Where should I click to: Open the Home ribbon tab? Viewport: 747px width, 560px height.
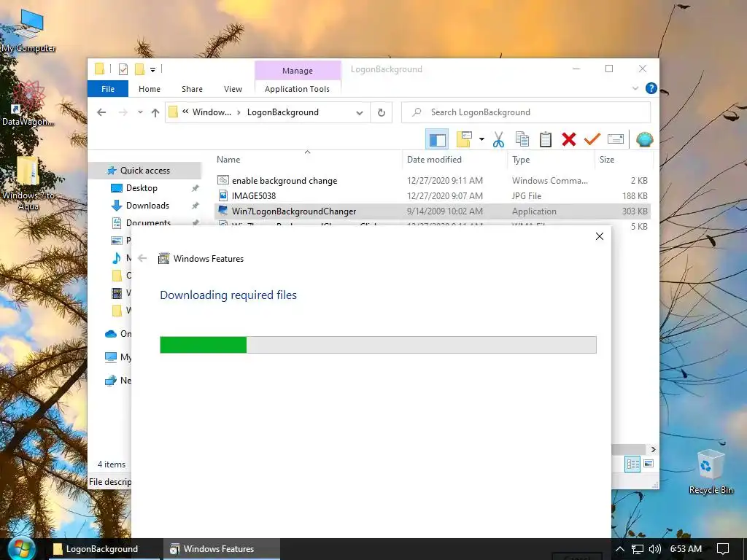pyautogui.click(x=149, y=89)
